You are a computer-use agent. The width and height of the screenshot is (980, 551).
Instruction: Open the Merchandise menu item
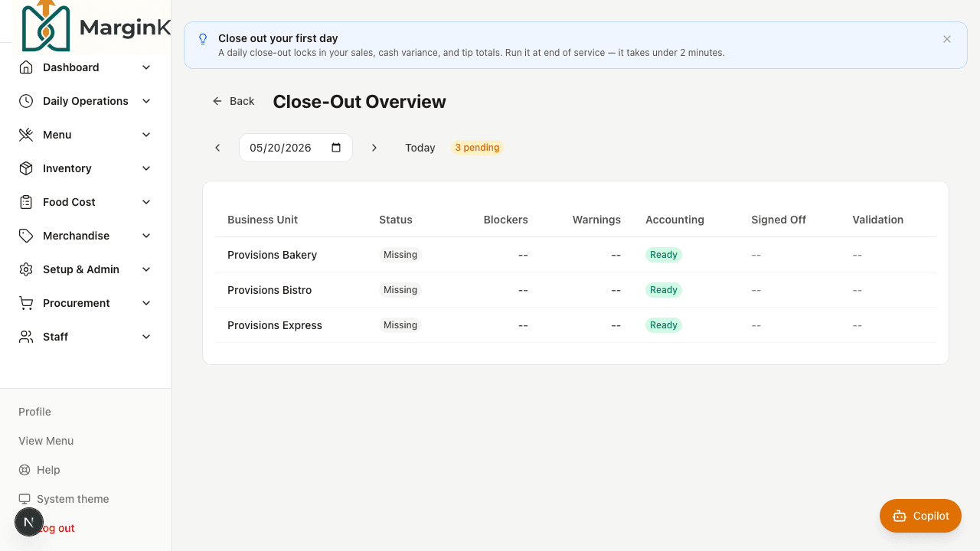coord(86,236)
